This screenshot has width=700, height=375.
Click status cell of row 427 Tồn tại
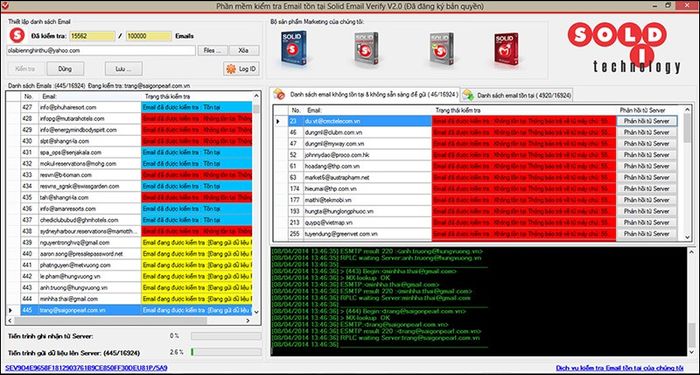196,107
